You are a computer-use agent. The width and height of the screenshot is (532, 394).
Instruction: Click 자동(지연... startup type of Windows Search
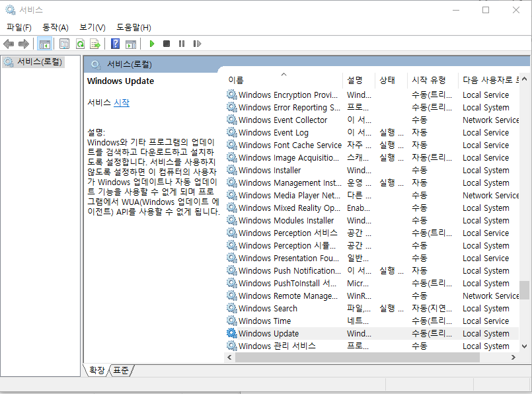click(432, 308)
